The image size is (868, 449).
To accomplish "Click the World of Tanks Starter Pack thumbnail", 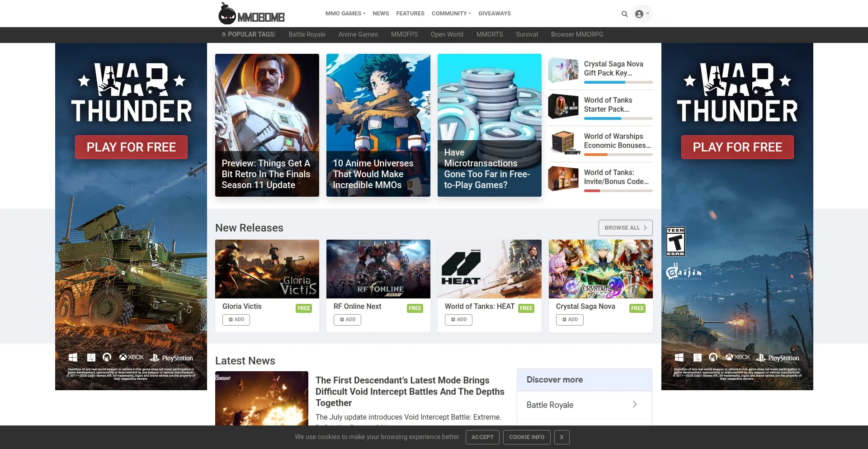I will point(563,106).
